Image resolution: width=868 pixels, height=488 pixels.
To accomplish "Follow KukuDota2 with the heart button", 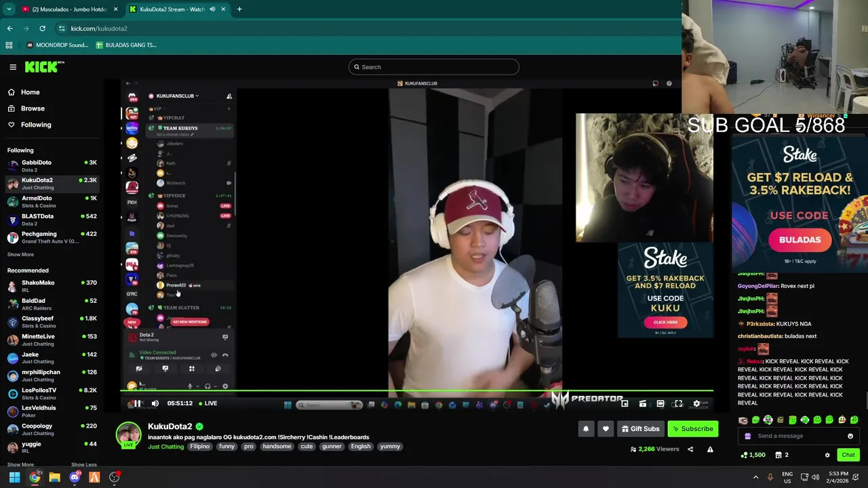I will (606, 428).
